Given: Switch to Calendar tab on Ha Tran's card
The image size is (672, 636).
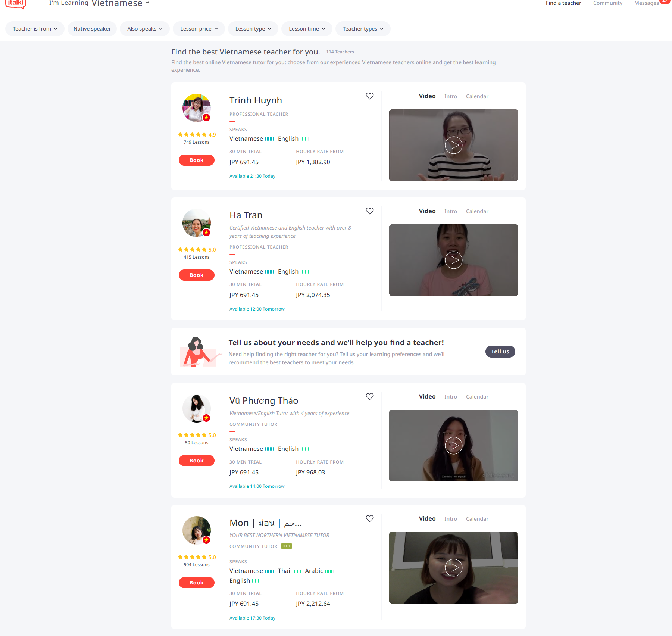Looking at the screenshot, I should [477, 211].
